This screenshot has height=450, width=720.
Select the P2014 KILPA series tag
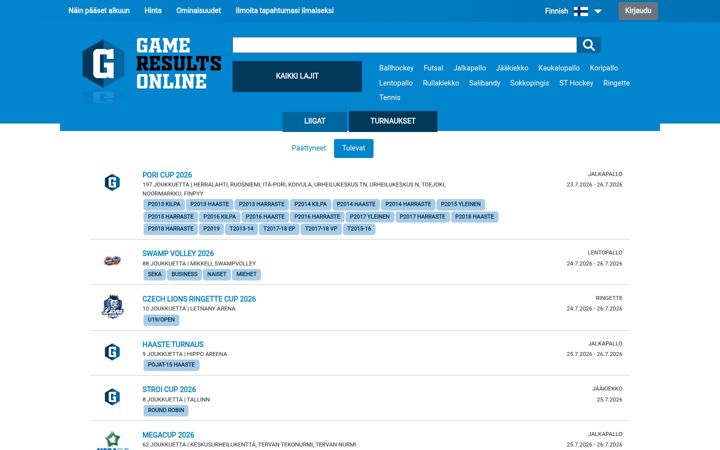coord(311,204)
